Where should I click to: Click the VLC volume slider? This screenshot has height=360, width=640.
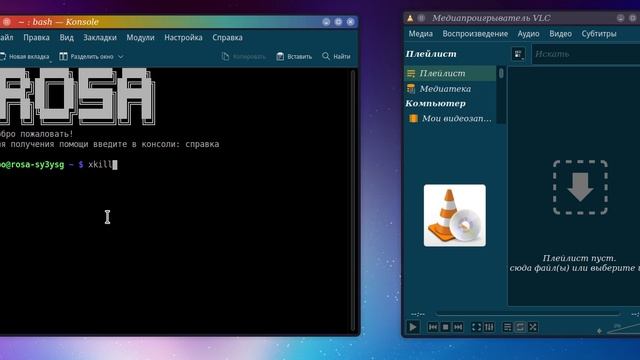(623, 329)
